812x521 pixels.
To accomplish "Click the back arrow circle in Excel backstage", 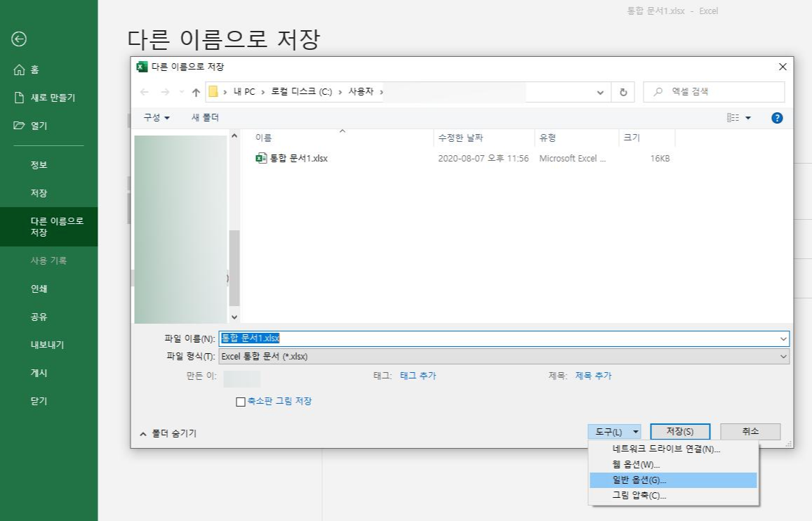I will (x=19, y=39).
